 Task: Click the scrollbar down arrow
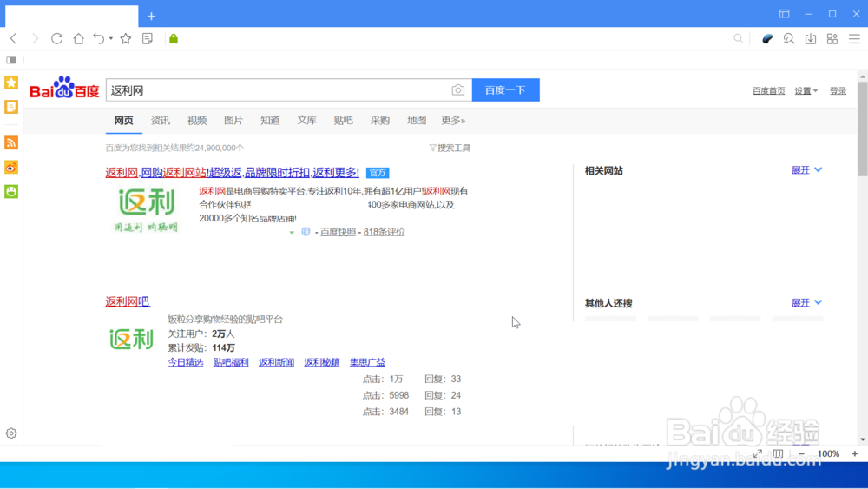pos(863,439)
